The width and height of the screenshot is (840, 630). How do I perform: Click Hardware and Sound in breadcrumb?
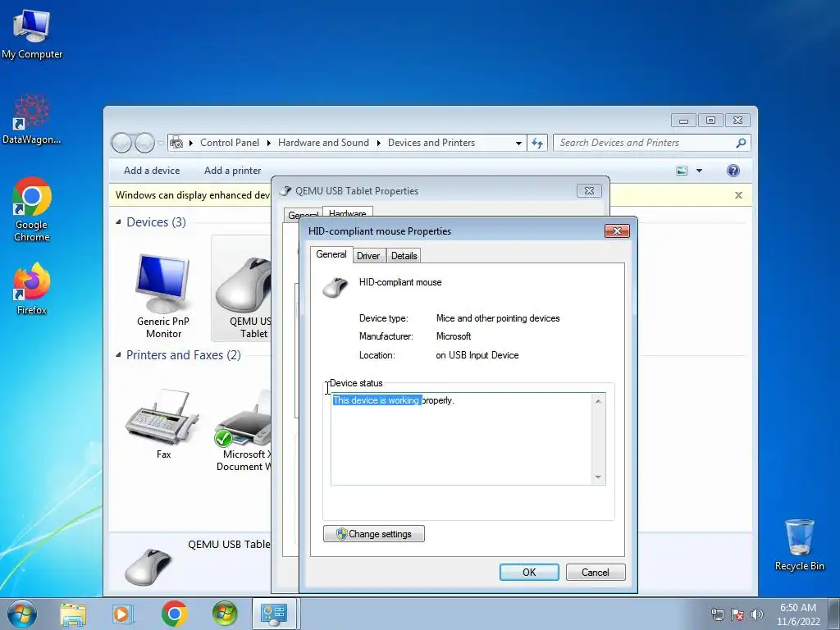323,143
